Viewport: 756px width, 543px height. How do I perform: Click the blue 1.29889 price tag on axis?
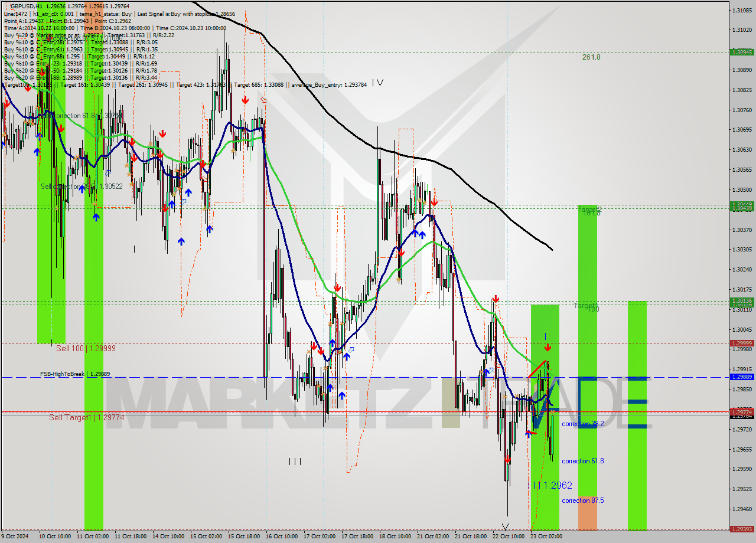pos(741,377)
